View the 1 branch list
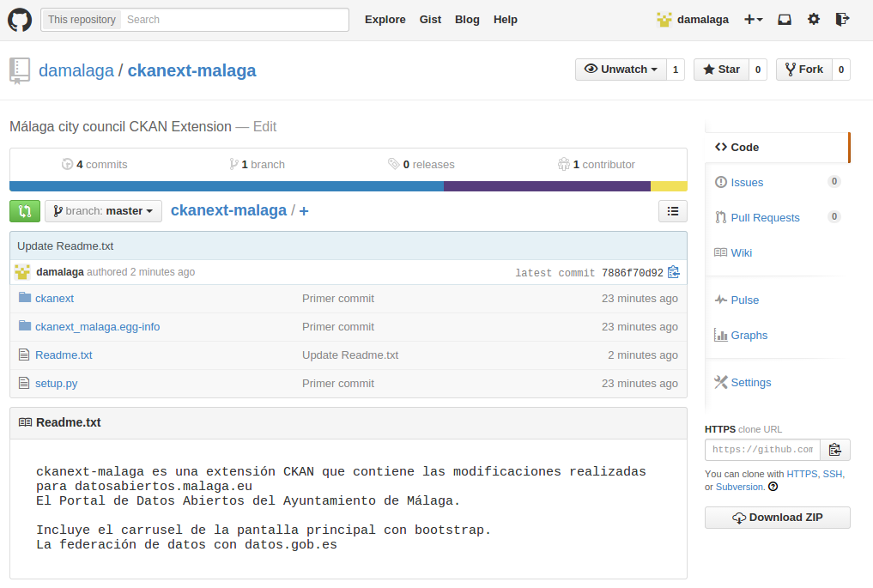873x588 pixels. pyautogui.click(x=258, y=164)
